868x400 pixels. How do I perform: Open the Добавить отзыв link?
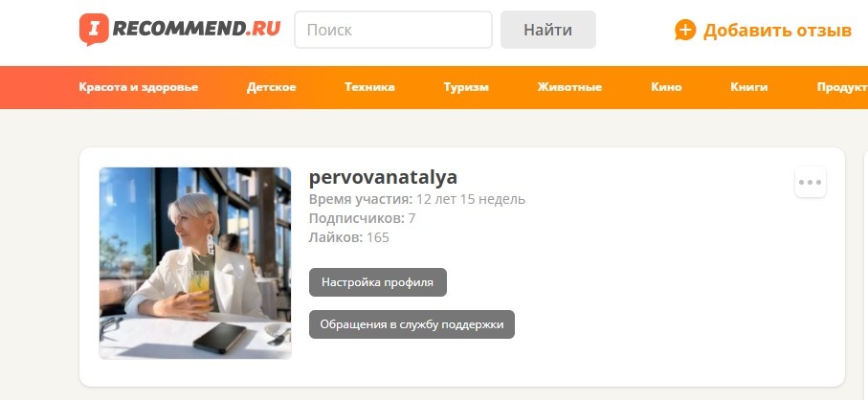777,30
